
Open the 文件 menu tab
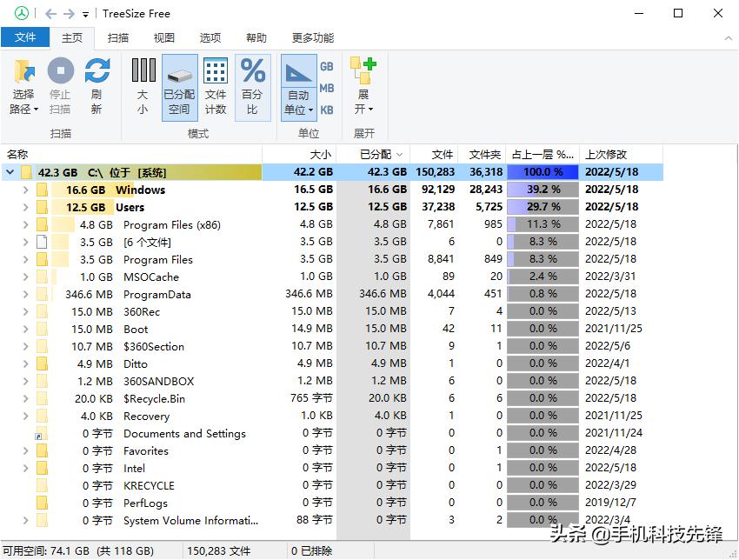point(25,37)
